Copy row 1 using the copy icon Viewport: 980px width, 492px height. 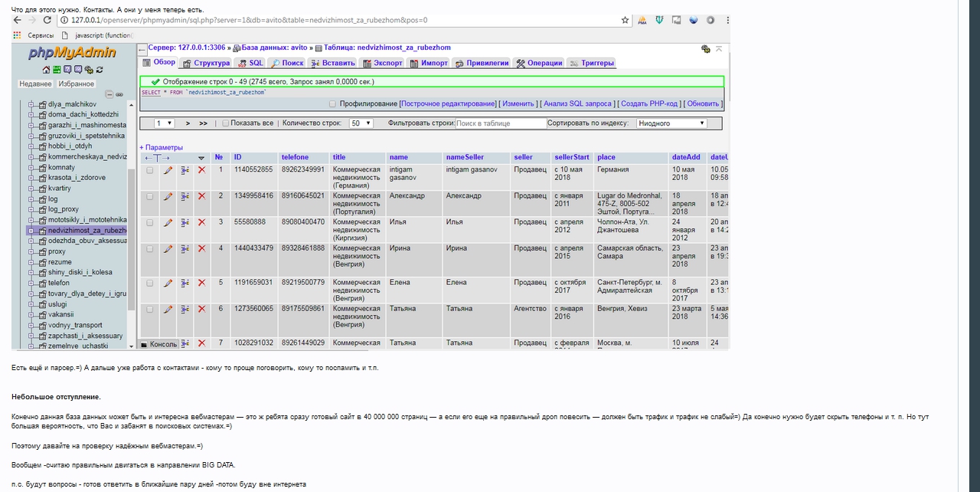(185, 170)
